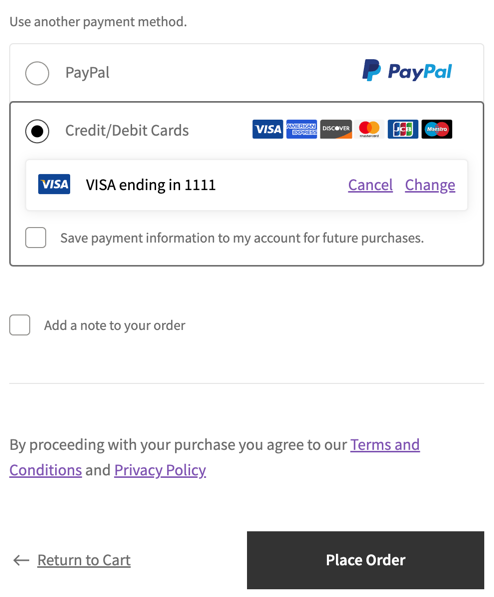Click the Place Order button
494x597 pixels.
(x=365, y=560)
